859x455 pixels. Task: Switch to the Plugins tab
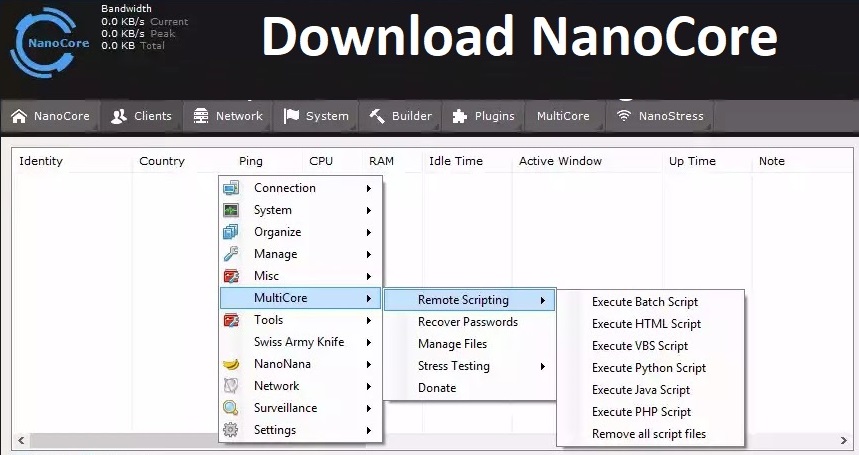point(483,116)
